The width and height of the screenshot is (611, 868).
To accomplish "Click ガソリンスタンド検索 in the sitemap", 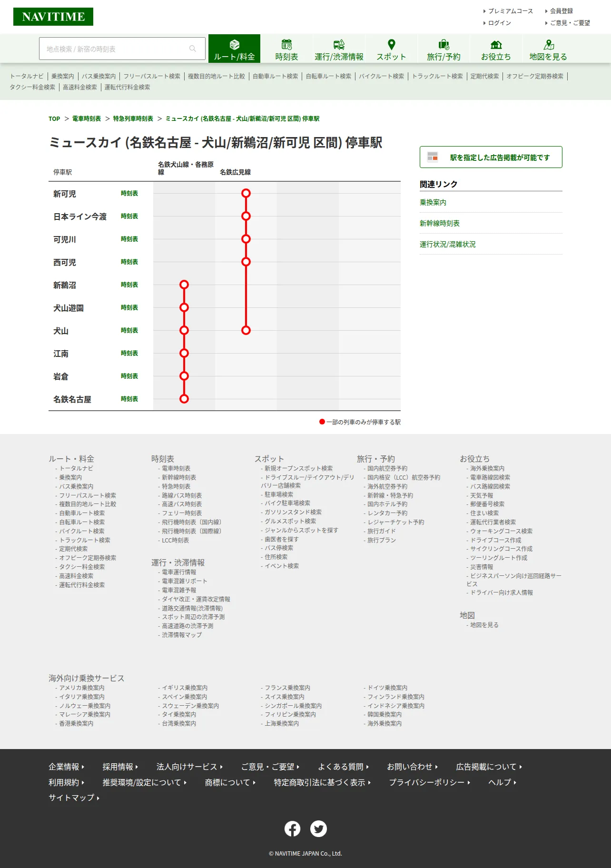I will [x=293, y=512].
